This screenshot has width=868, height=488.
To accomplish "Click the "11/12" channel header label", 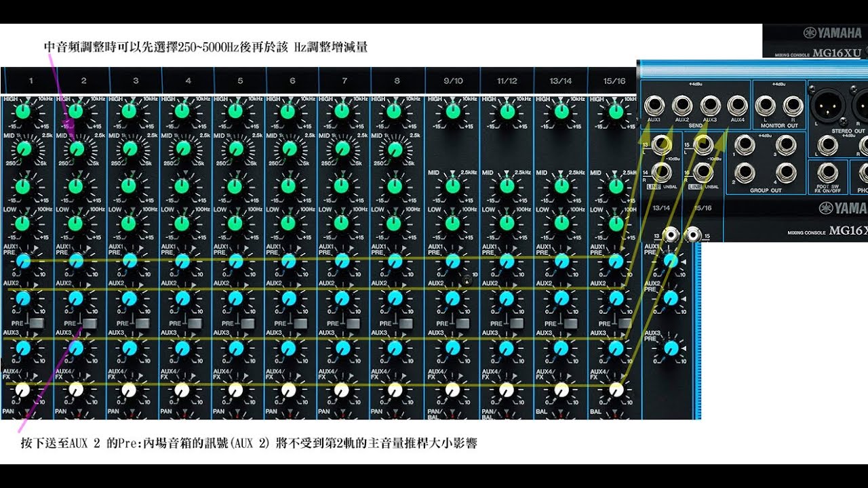I will click(507, 81).
